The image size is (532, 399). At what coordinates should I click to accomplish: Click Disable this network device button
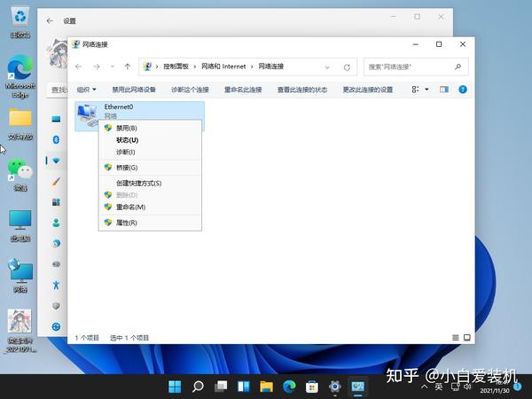click(x=134, y=90)
